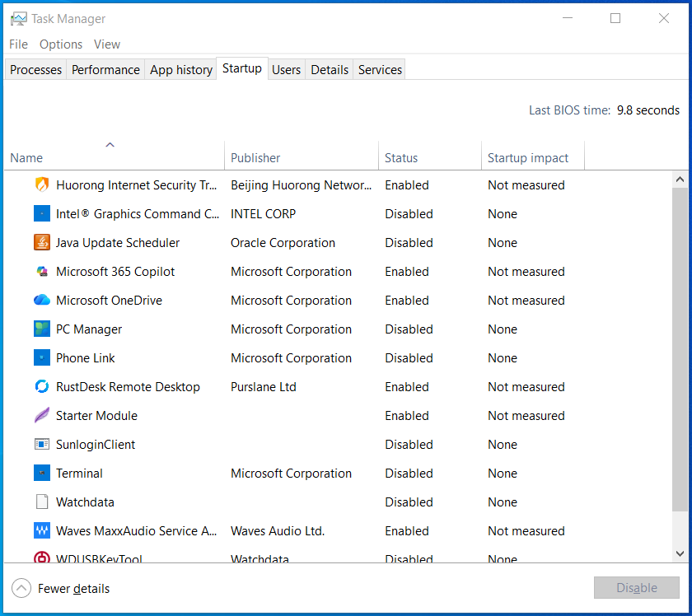Screen dimensions: 692x616
Task: Switch to the Services tab
Action: click(380, 70)
